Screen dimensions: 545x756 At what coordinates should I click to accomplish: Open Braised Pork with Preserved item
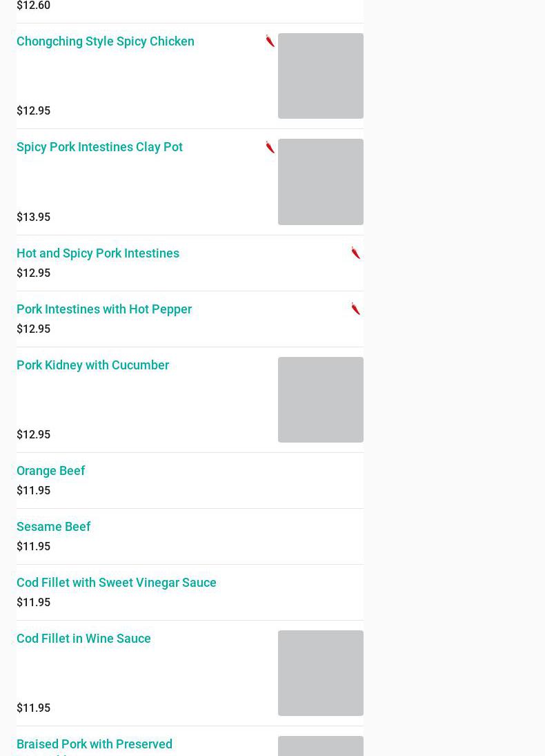(x=95, y=744)
